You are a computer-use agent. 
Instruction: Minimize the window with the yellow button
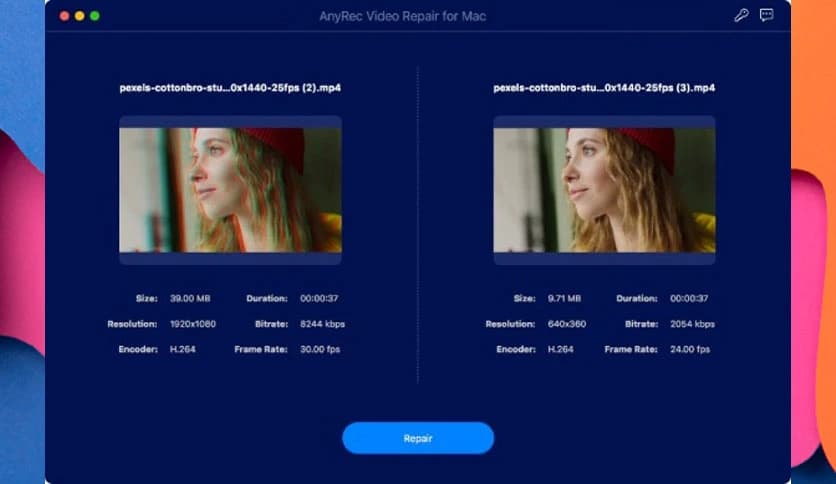click(79, 16)
